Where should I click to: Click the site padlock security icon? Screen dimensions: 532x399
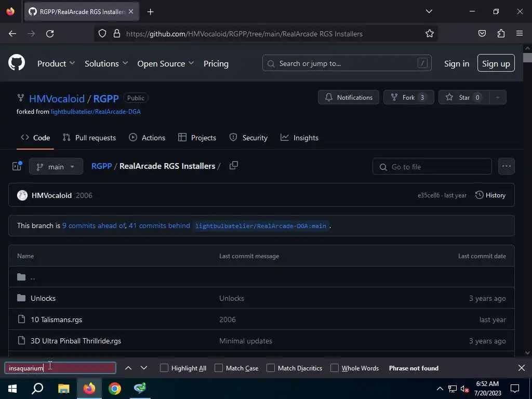point(117,34)
